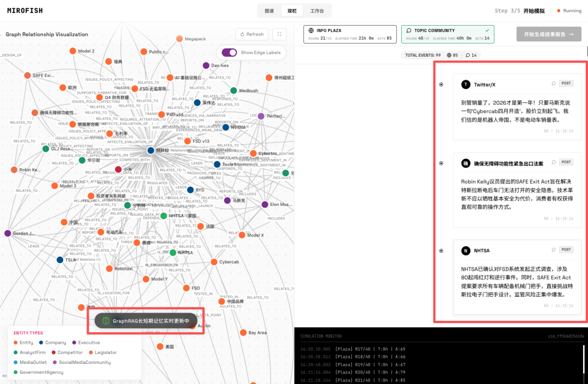Viewport: 588px width, 384px height.
Task: Click the NHTSA post avatar icon
Action: (x=465, y=251)
